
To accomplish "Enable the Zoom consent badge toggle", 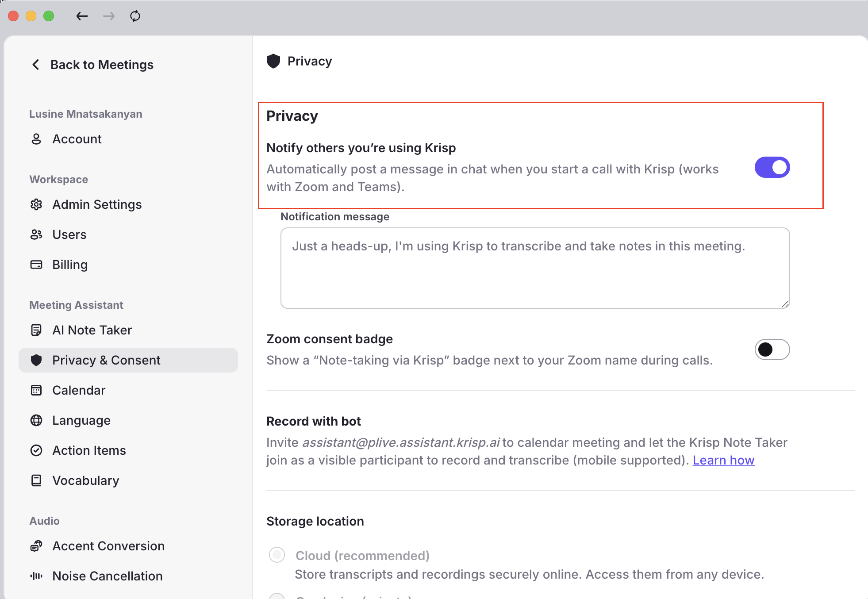I will coord(772,349).
